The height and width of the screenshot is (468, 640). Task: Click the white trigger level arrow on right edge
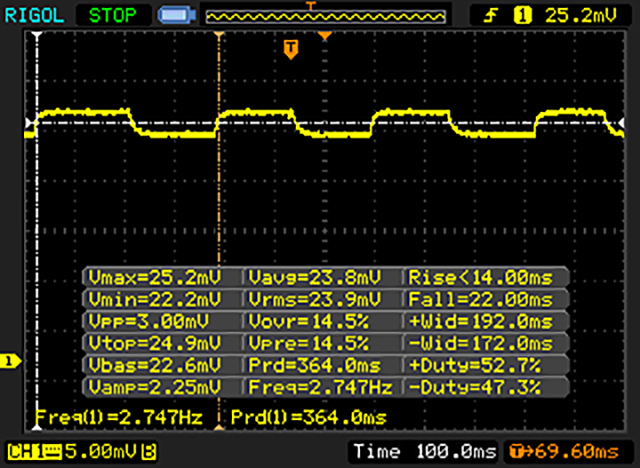621,122
